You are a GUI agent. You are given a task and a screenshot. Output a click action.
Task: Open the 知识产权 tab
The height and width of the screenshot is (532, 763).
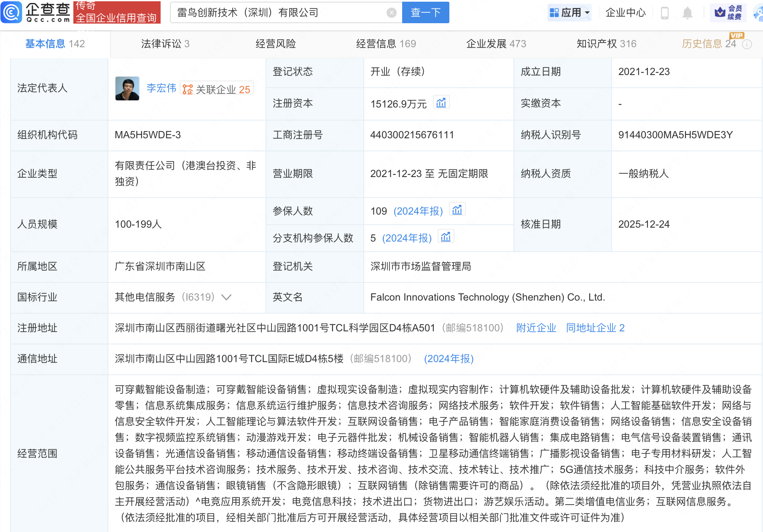click(x=606, y=44)
